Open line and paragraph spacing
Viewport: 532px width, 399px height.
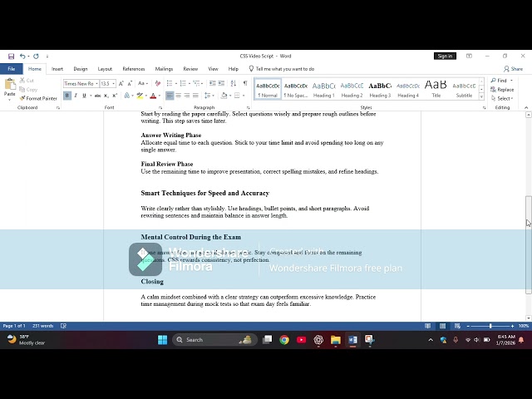point(208,96)
